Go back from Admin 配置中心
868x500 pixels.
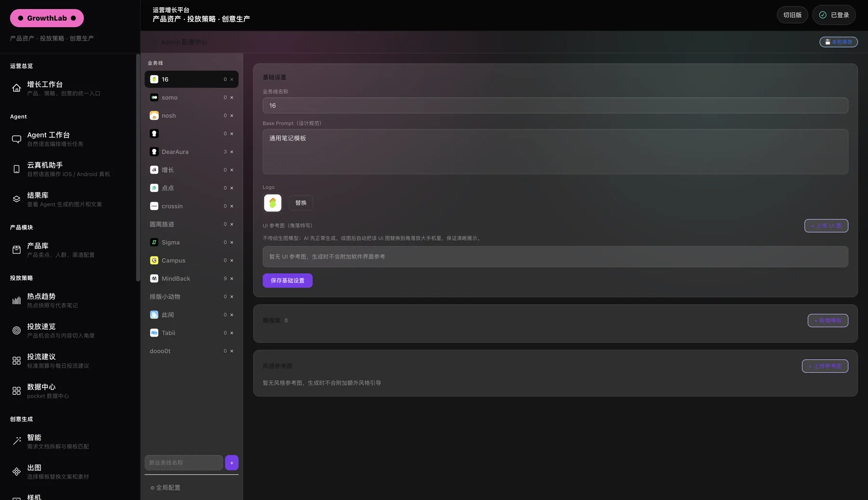154,42
